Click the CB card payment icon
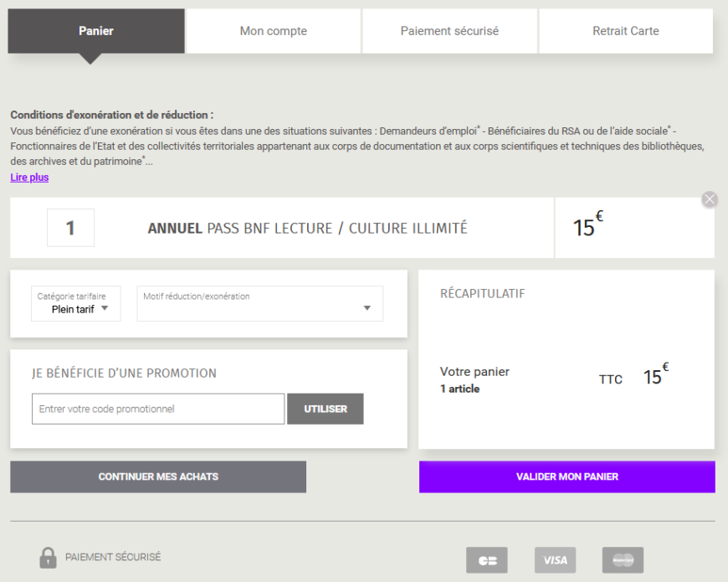728x582 pixels. tap(487, 560)
